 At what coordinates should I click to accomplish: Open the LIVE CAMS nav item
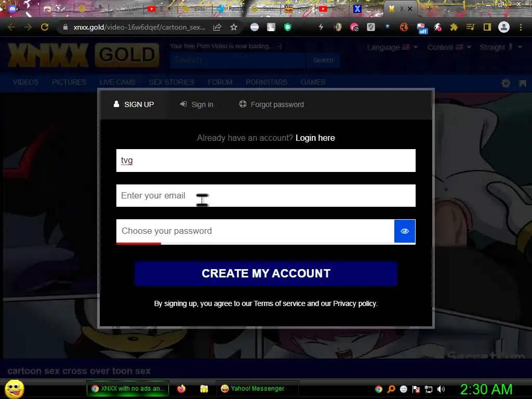click(x=117, y=82)
